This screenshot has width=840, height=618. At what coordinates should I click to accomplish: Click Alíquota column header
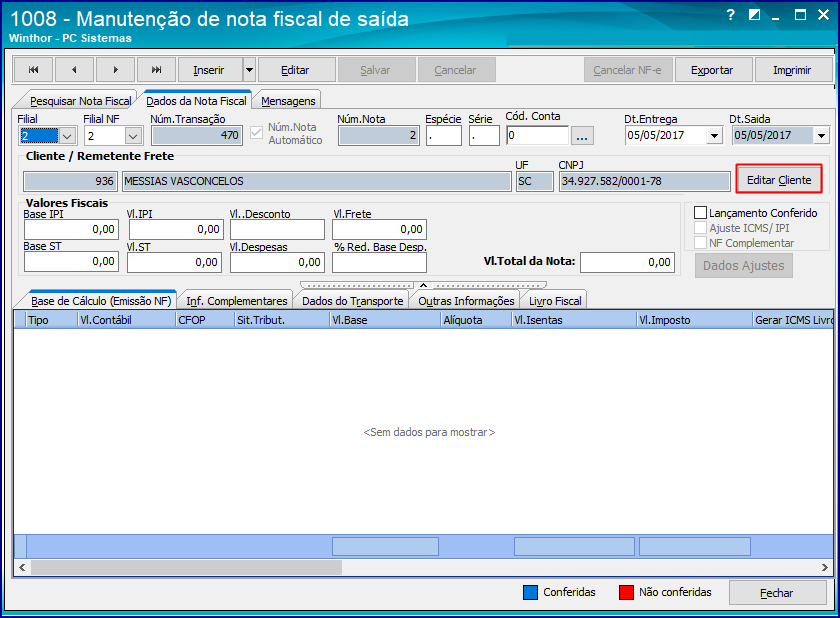click(x=477, y=320)
